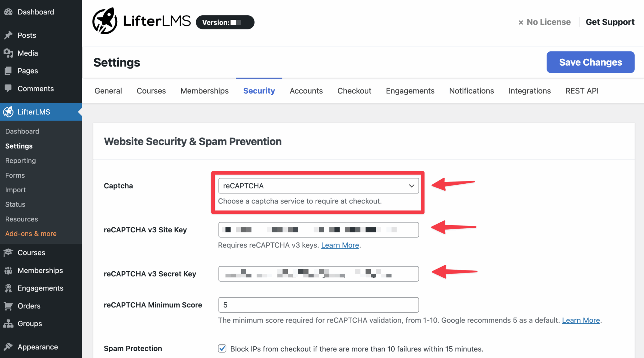The image size is (644, 358).
Task: Uncheck Block IPs spam protection checkbox
Action: (x=222, y=349)
